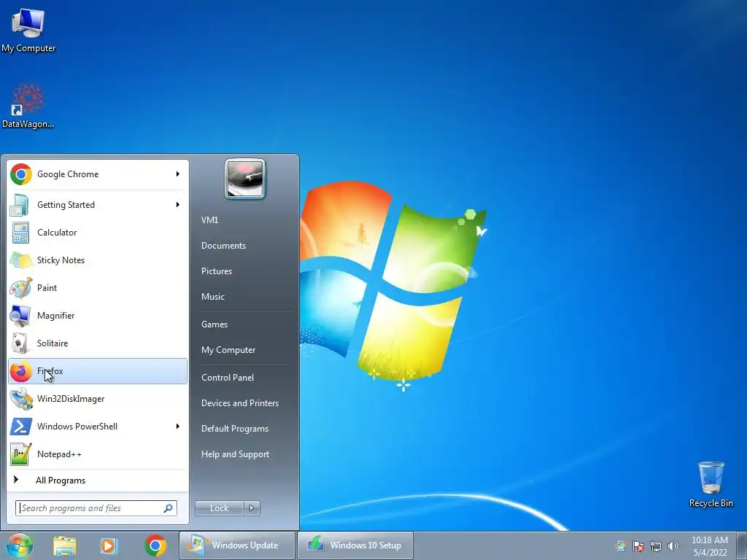Click the Lock button
Viewport: 747px width, 560px height.
220,508
